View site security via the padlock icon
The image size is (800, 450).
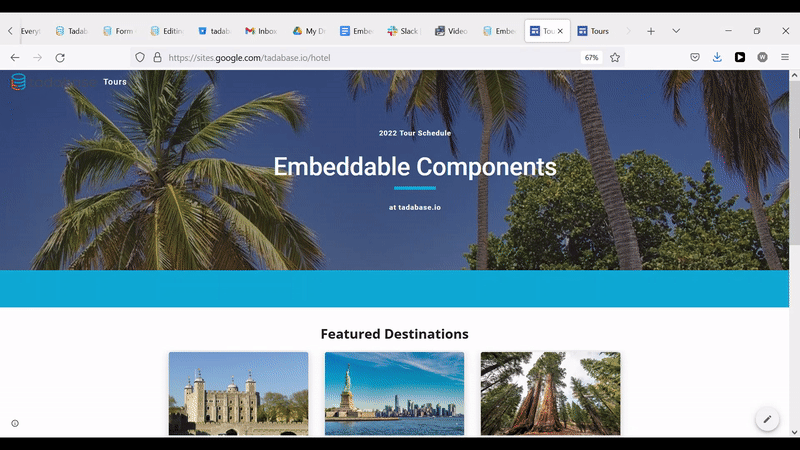coord(157,57)
